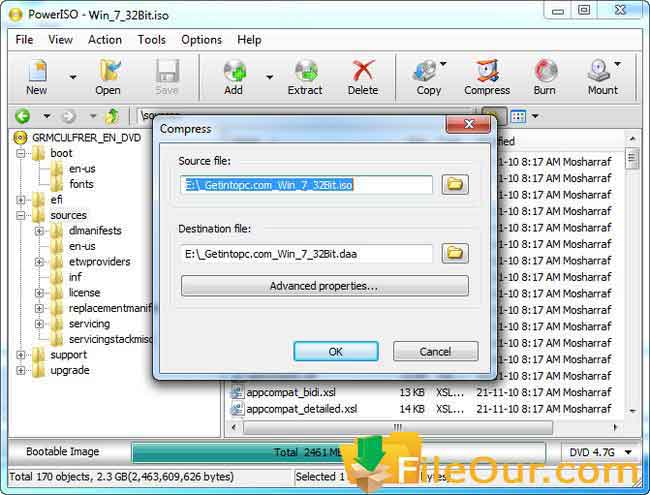Click the Source file path field

point(306,184)
